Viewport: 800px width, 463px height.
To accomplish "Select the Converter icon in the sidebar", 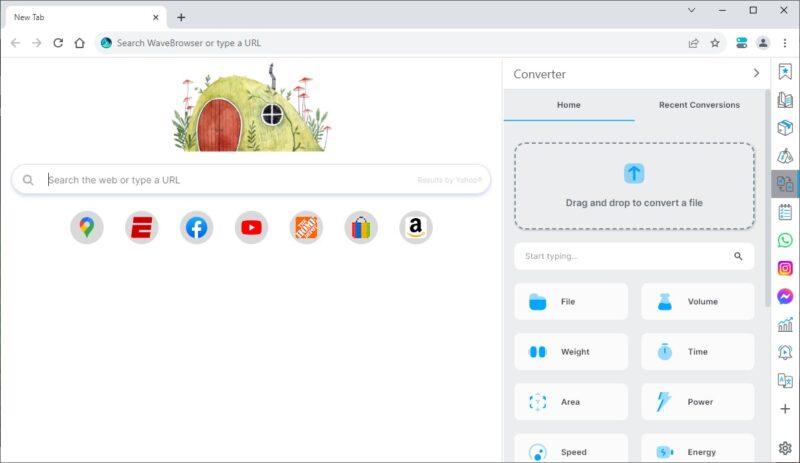I will 785,184.
